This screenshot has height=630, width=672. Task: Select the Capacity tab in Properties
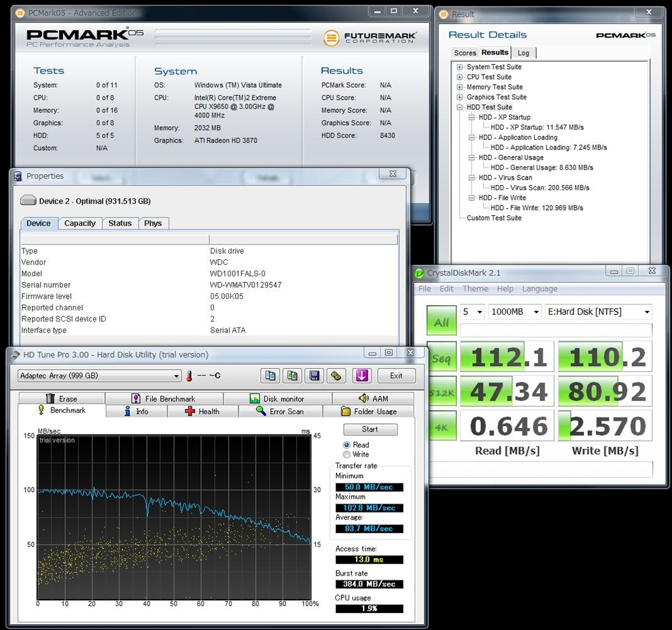pos(79,223)
